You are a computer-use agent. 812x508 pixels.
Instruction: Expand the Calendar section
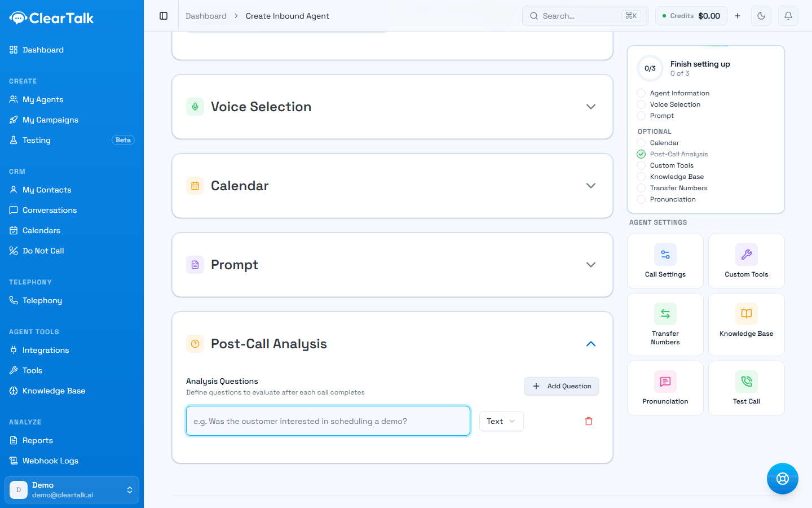tap(591, 186)
